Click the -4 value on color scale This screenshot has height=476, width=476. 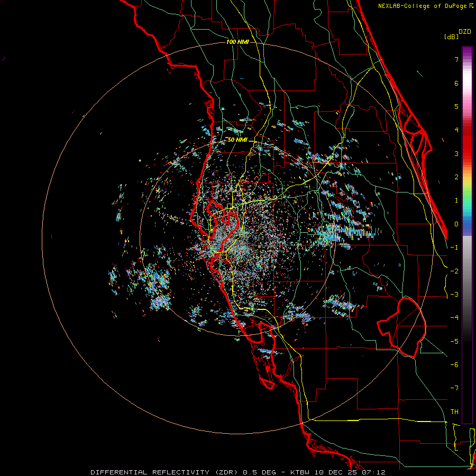pyautogui.click(x=454, y=318)
